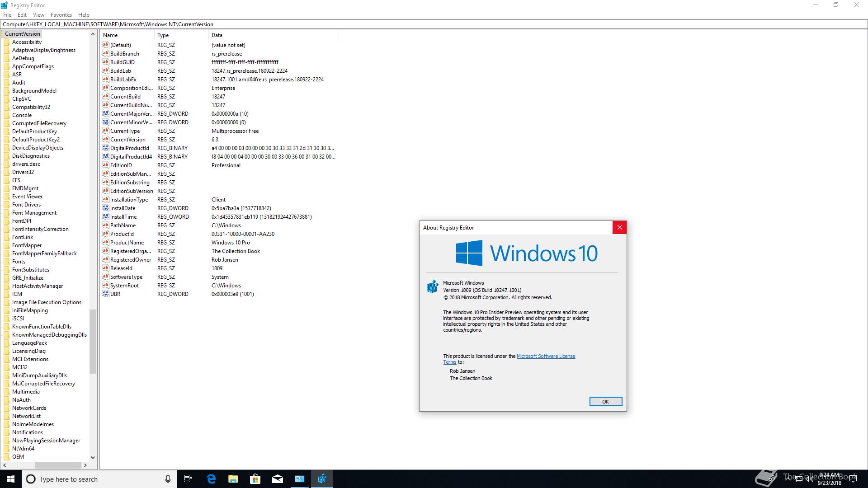The image size is (868, 488).
Task: Open the Windows Start menu
Action: coord(11,479)
